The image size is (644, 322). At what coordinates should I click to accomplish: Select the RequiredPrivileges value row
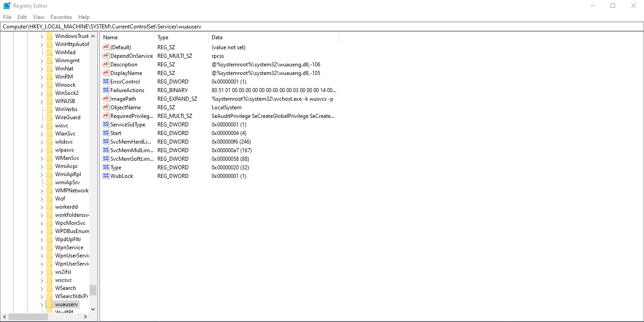tap(219, 116)
